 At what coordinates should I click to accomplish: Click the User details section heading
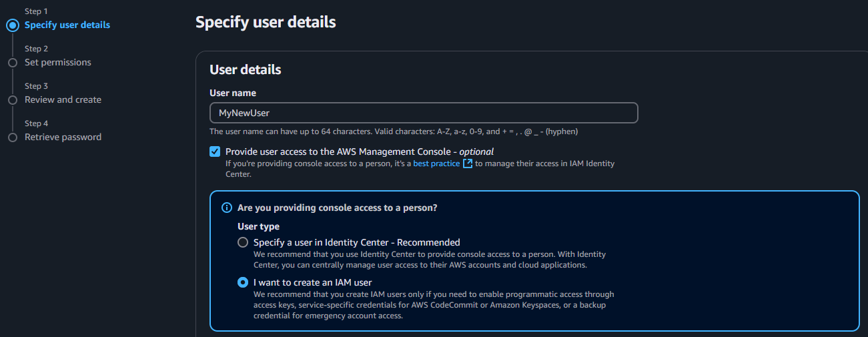coord(245,70)
